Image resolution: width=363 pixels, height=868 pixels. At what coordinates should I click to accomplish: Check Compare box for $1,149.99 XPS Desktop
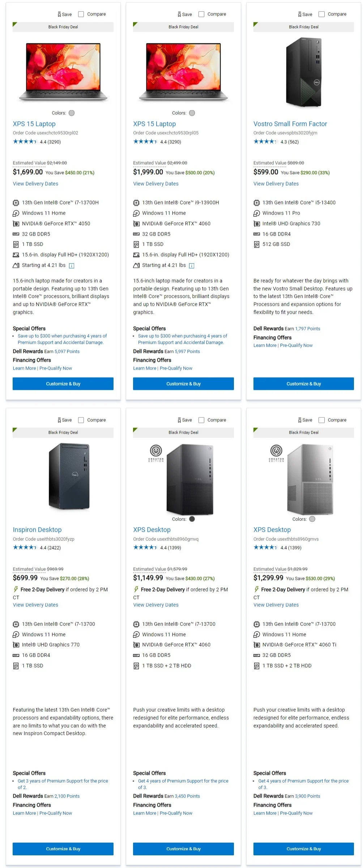201,420
